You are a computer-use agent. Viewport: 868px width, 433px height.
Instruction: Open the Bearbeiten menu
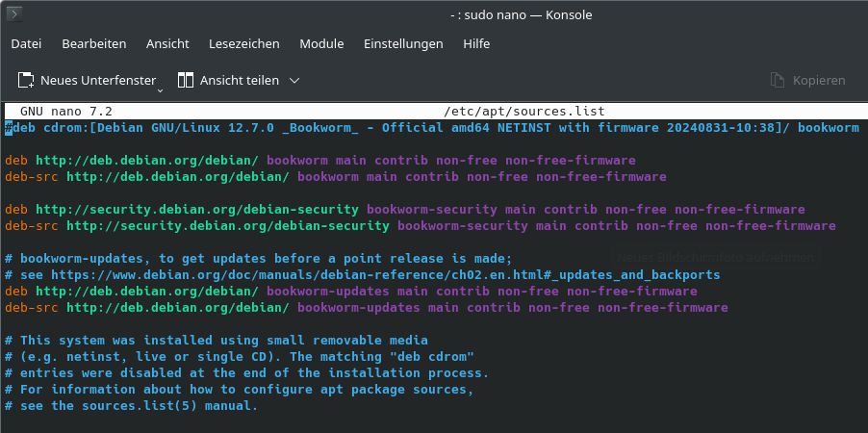94,43
